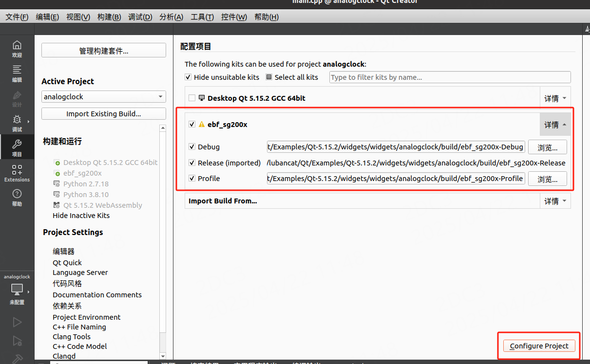Click the Configure Project button
Screen dimensions: 590x364
coord(539,346)
